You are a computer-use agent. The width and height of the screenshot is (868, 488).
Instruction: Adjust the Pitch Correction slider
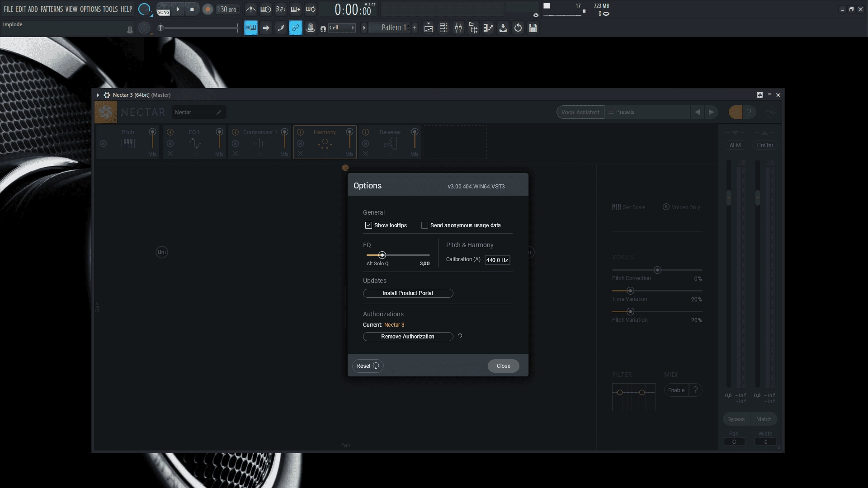[x=657, y=270]
